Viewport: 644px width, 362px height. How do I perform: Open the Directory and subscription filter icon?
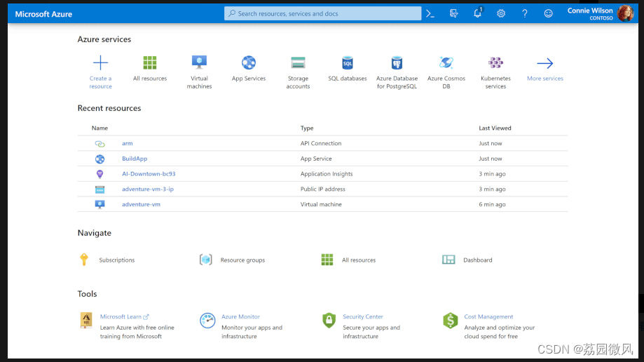454,13
